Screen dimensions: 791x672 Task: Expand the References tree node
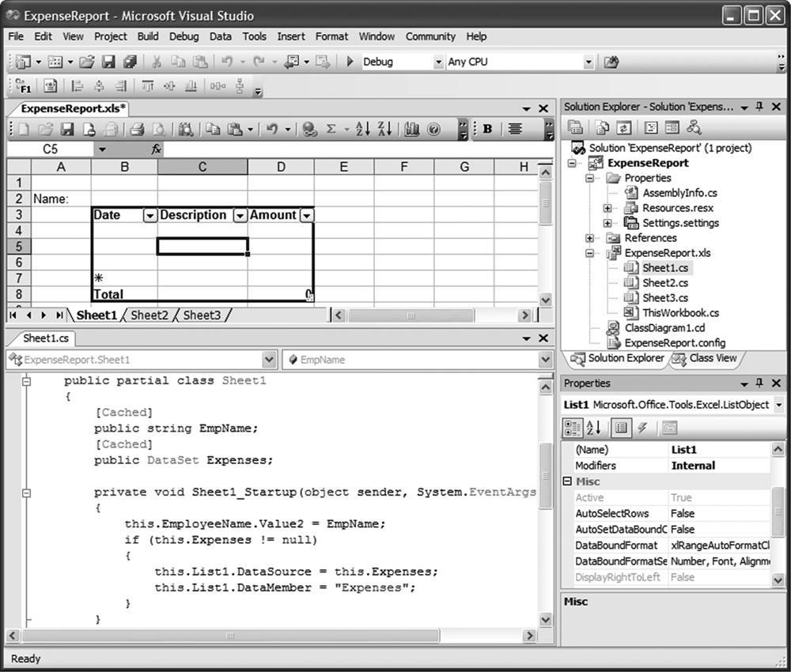tap(589, 238)
